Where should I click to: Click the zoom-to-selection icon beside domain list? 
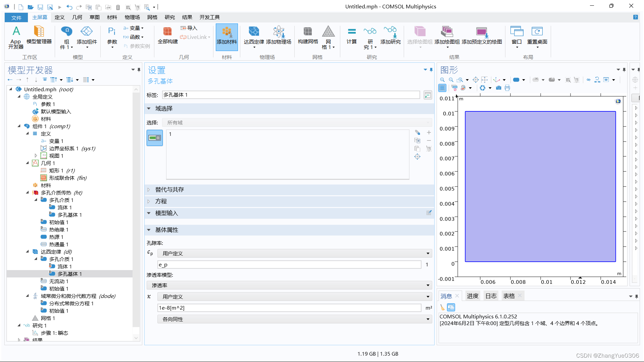(x=417, y=157)
